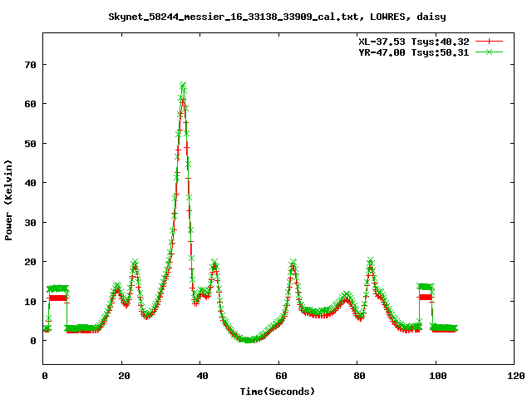Click y-axis tick label 60

[30, 104]
